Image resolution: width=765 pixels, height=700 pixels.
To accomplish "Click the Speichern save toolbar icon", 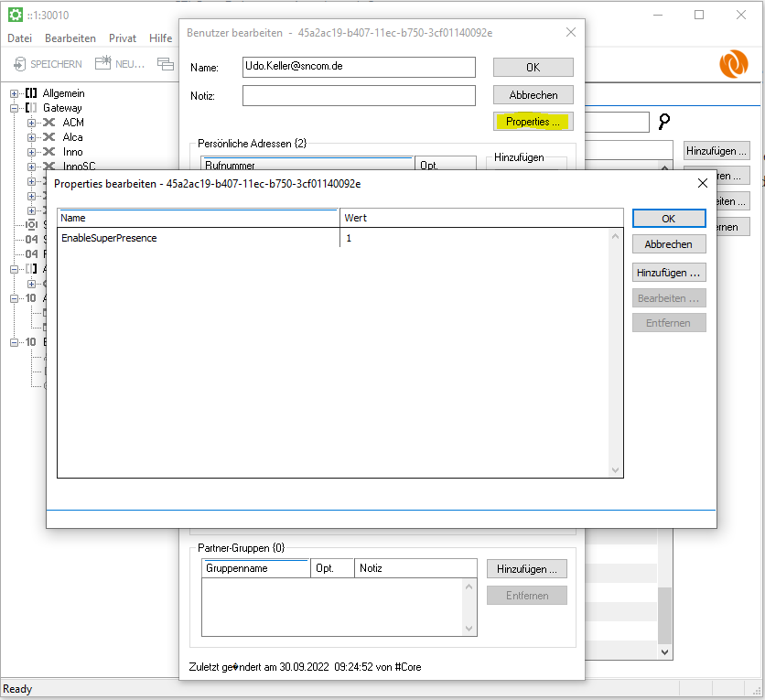I will pyautogui.click(x=20, y=64).
